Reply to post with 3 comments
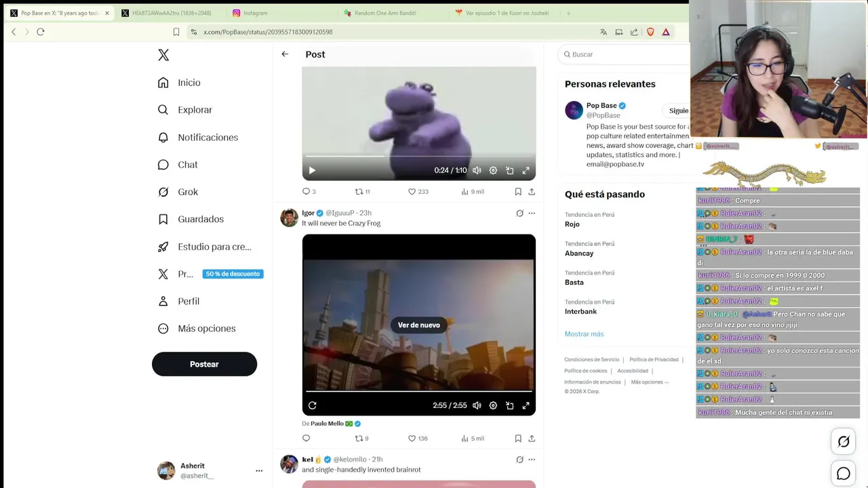This screenshot has width=868, height=488. point(309,192)
